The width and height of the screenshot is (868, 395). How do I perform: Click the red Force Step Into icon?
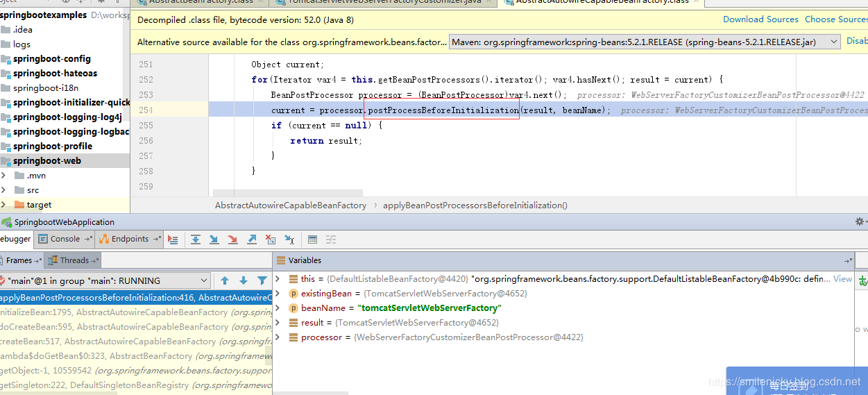pyautogui.click(x=232, y=239)
